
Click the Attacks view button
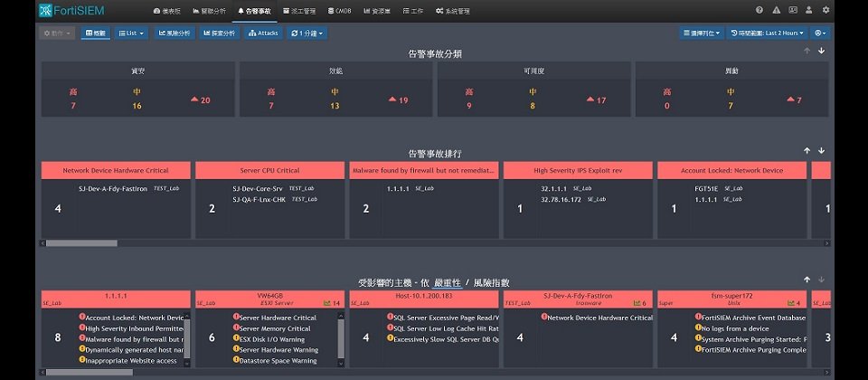tap(262, 33)
